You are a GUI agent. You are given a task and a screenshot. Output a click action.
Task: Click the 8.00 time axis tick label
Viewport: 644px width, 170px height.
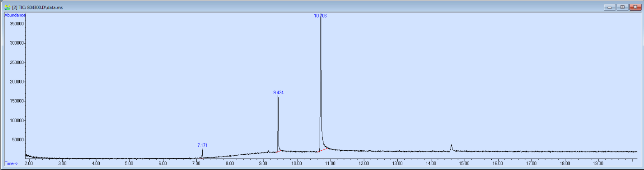click(x=229, y=163)
